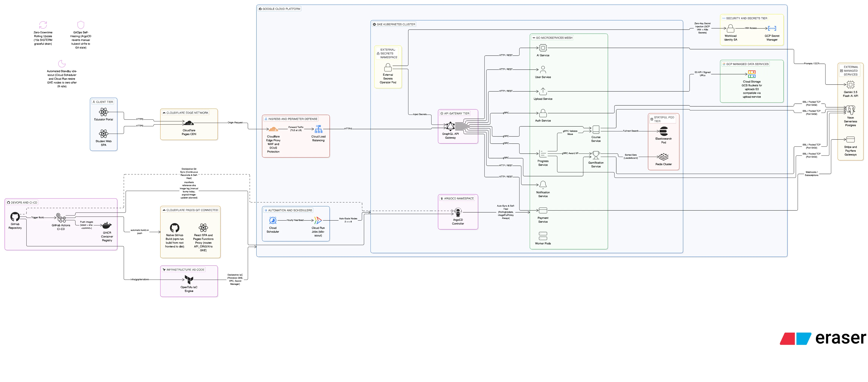Click the Redis Cluster stack icon
The image size is (868, 382).
pyautogui.click(x=663, y=157)
